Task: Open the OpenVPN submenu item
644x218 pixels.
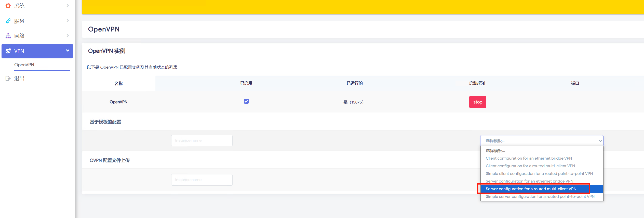Action: (x=24, y=65)
